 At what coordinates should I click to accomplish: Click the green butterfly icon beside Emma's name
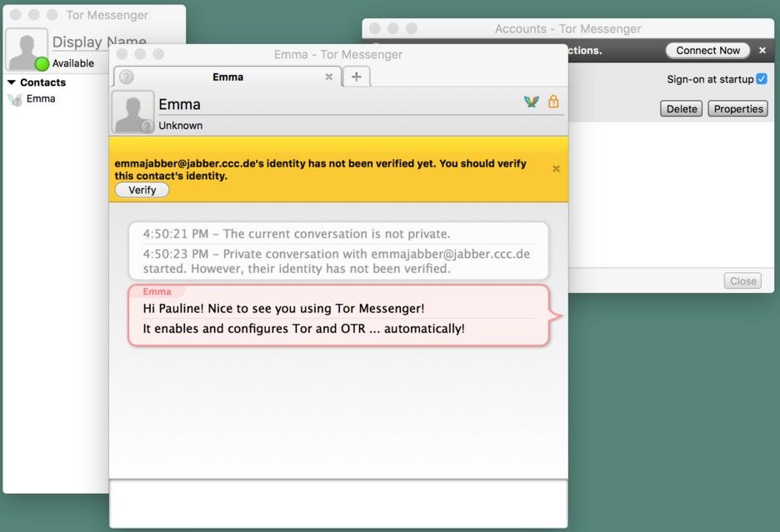click(532, 102)
